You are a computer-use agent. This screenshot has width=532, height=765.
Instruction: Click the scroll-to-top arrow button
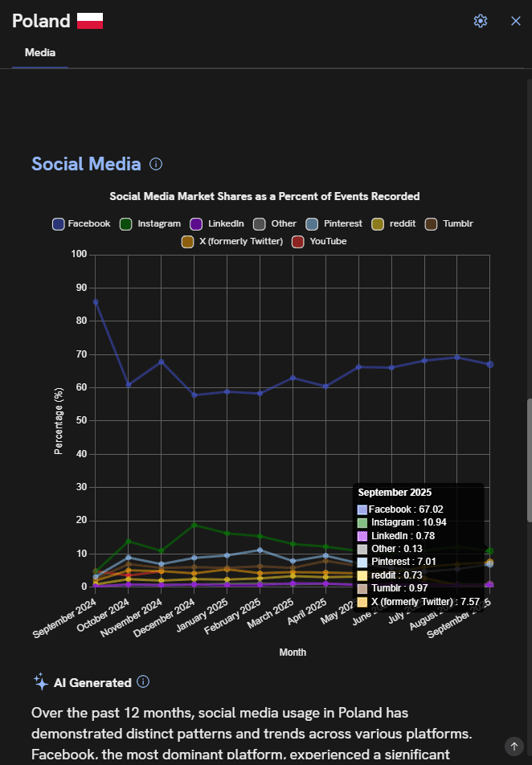pyautogui.click(x=514, y=746)
